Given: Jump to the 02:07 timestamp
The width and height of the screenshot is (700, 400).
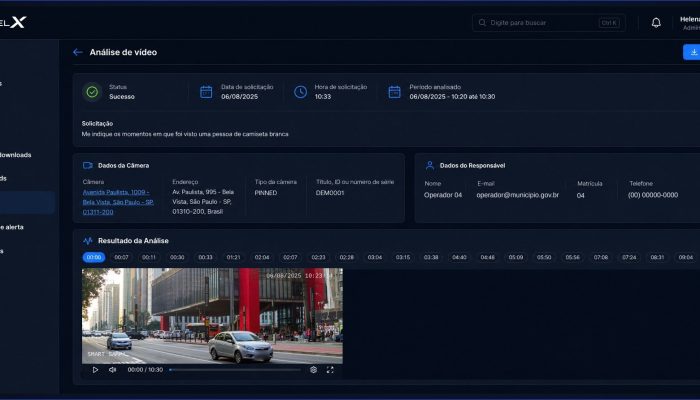Looking at the screenshot, I should pos(290,257).
